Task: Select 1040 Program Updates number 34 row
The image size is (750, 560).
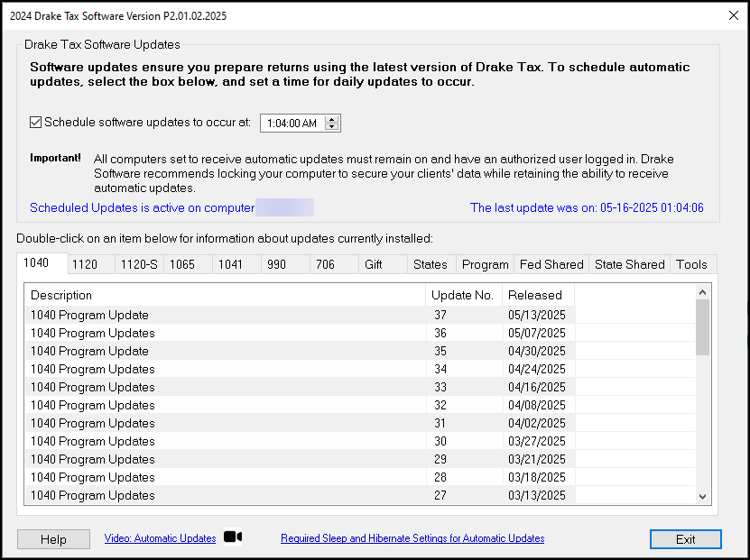Action: 360,370
